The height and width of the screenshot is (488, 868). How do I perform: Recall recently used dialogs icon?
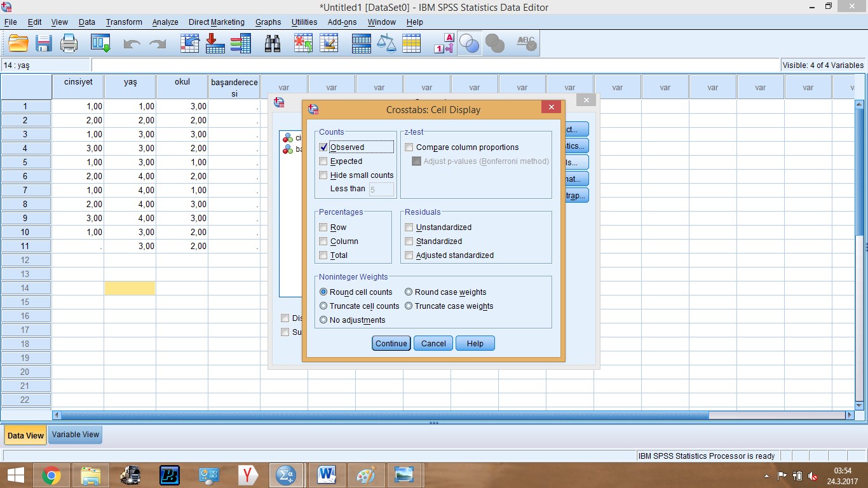[101, 43]
